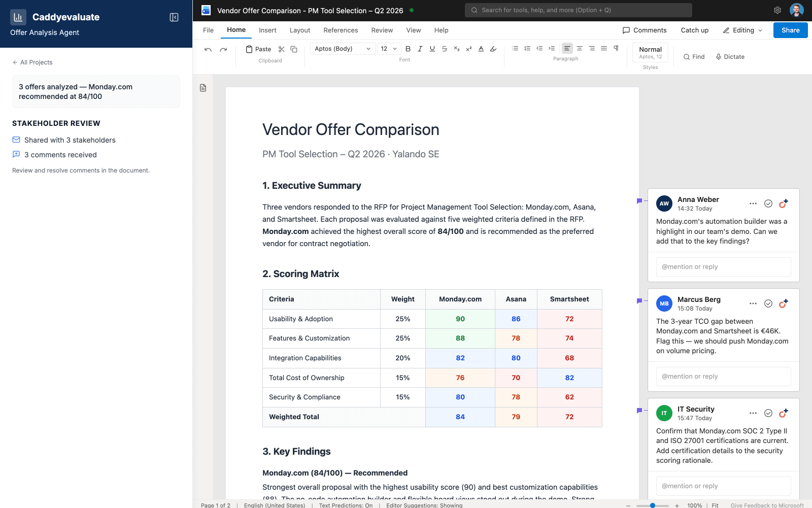Insert a numbered list

(527, 48)
